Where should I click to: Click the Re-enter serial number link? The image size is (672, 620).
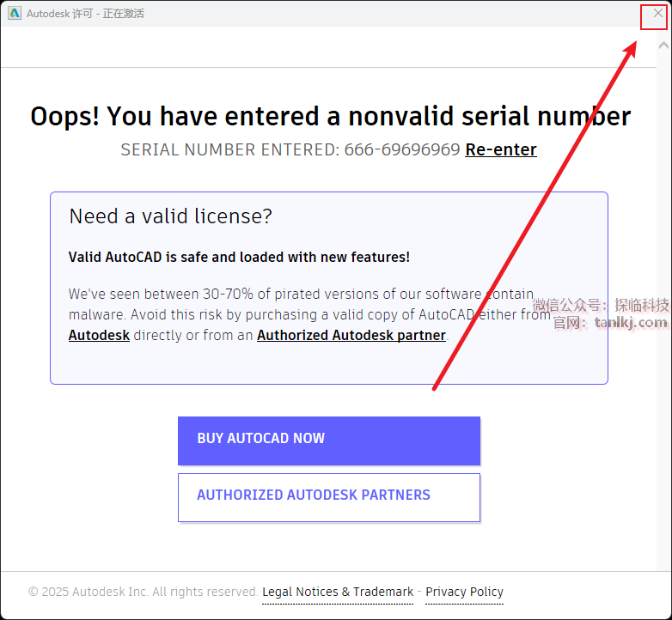(x=501, y=150)
